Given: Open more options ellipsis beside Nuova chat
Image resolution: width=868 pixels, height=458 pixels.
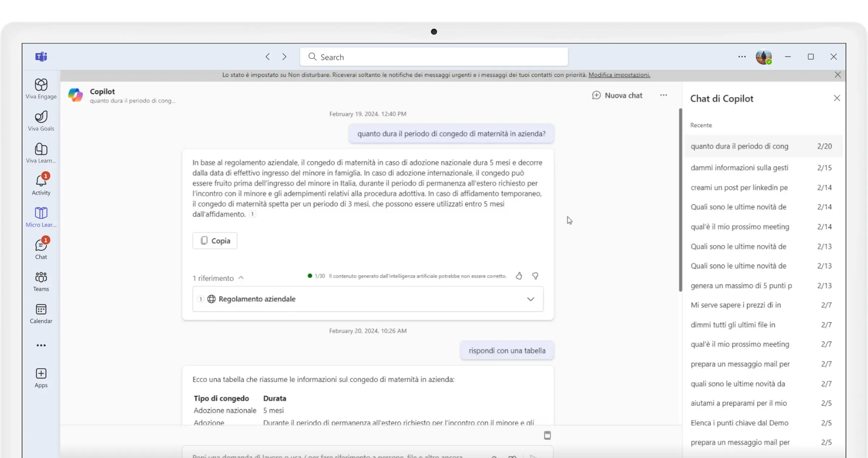Looking at the screenshot, I should 663,95.
